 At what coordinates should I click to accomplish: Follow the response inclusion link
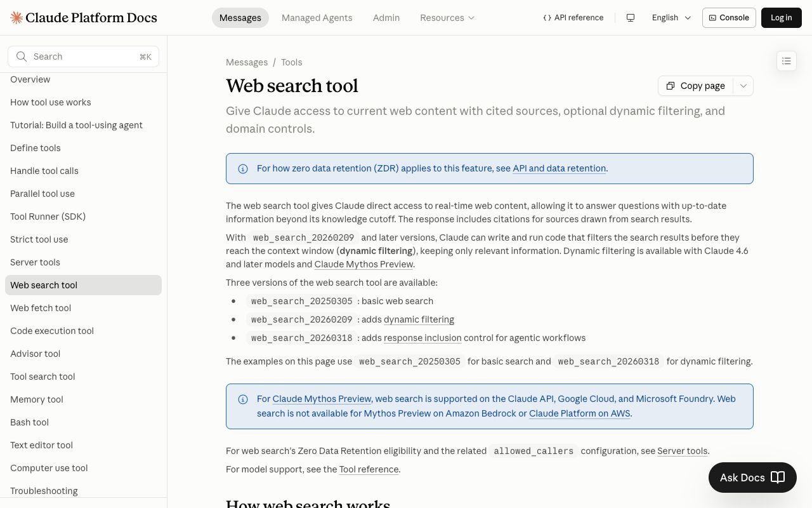pos(422,338)
